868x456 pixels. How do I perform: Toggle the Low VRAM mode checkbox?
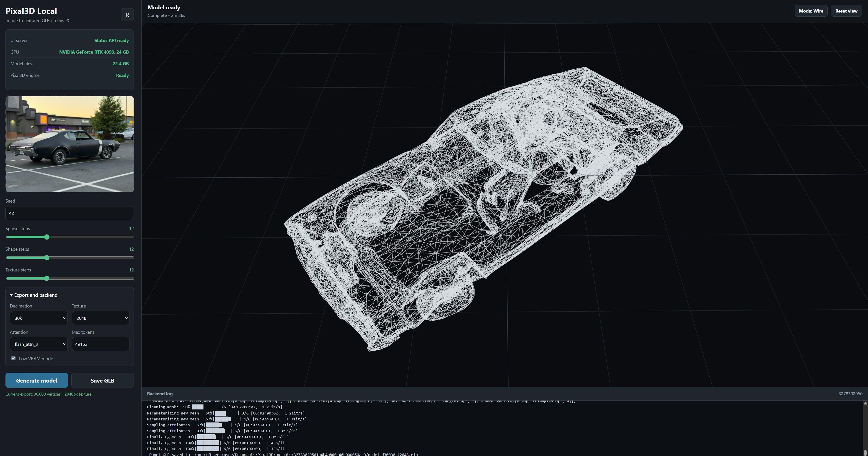pyautogui.click(x=13, y=358)
